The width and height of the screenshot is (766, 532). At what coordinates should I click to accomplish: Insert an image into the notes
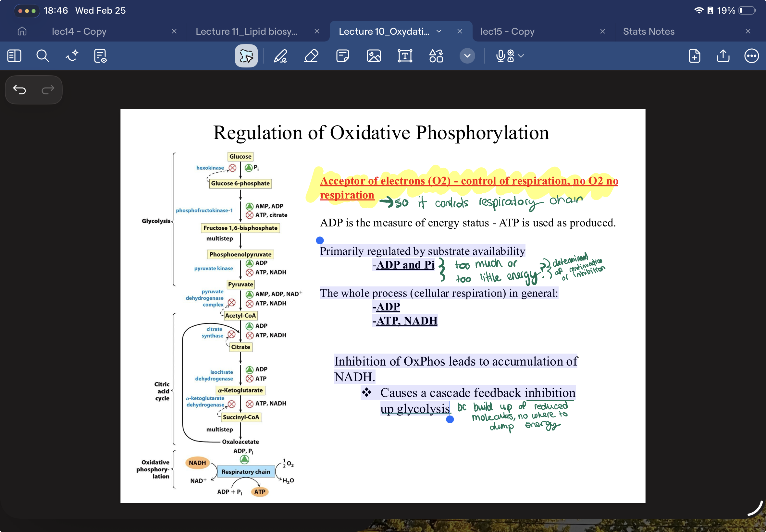373,56
